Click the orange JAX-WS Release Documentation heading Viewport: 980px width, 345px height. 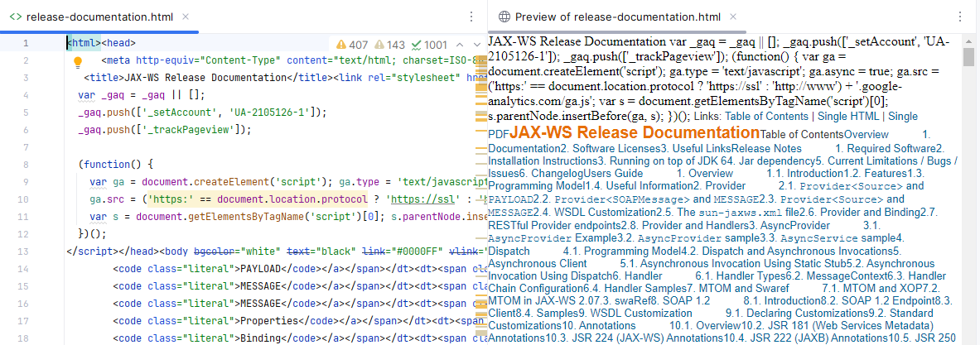(635, 132)
